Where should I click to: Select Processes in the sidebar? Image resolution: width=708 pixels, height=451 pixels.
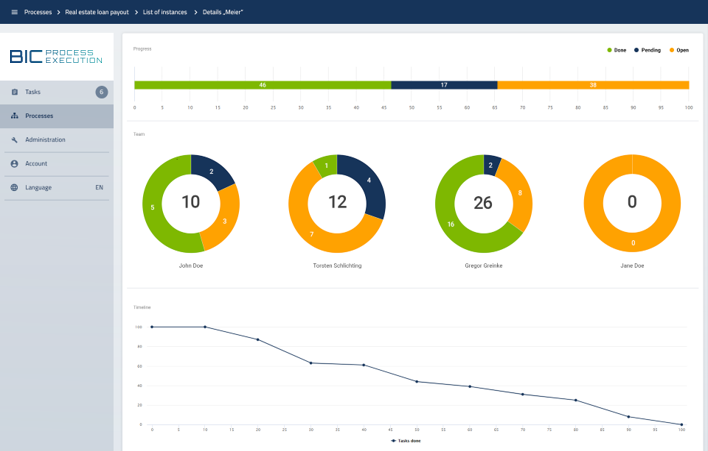[x=56, y=116]
